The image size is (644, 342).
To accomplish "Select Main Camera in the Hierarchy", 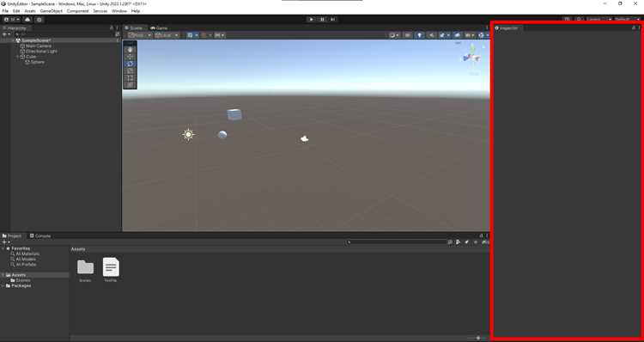I will (x=39, y=46).
